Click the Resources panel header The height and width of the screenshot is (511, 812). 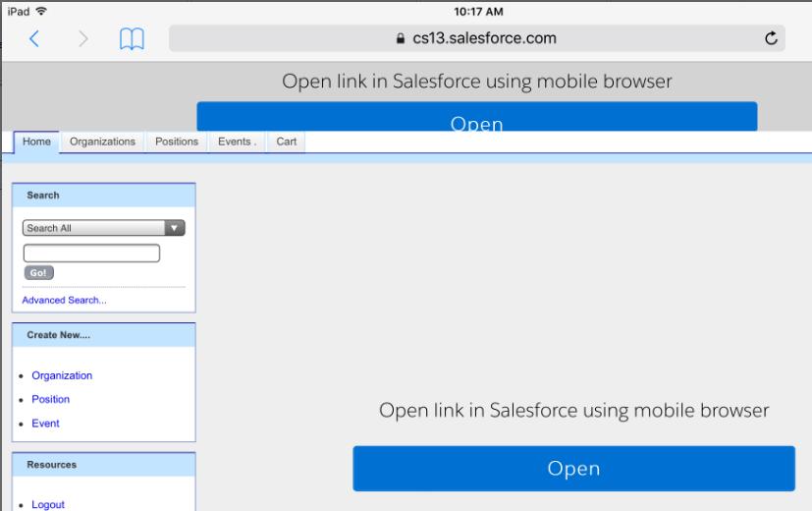tap(103, 465)
